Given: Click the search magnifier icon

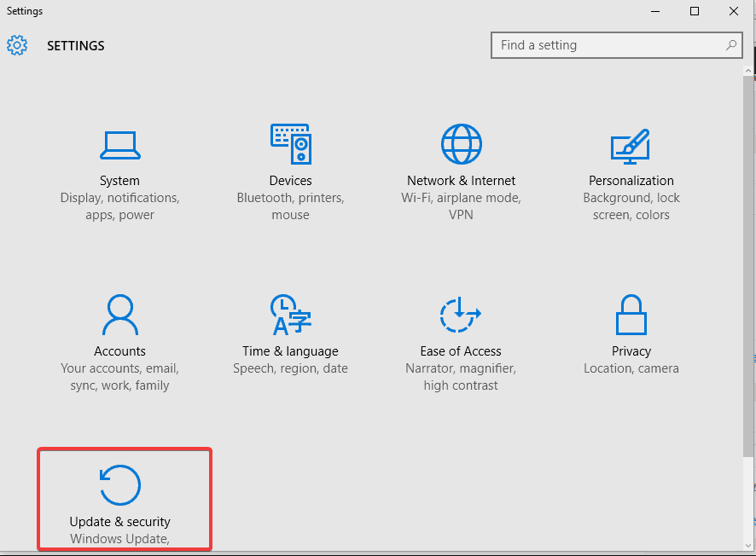Looking at the screenshot, I should 731,45.
